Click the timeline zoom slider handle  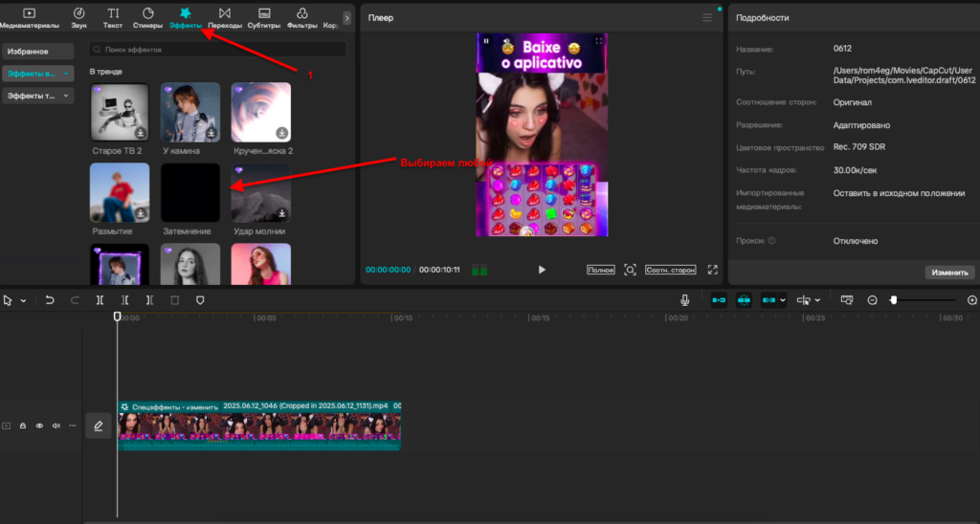point(894,300)
